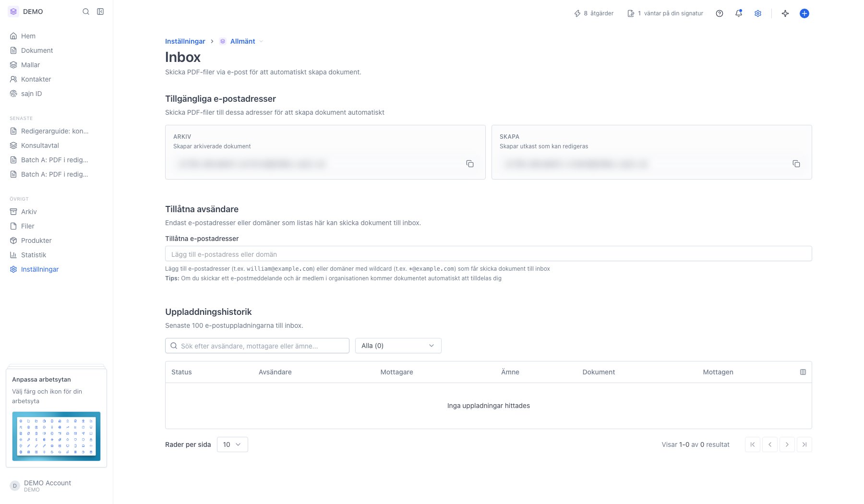Copy the SKAPA email address
The height and width of the screenshot is (504, 864).
[x=796, y=164]
